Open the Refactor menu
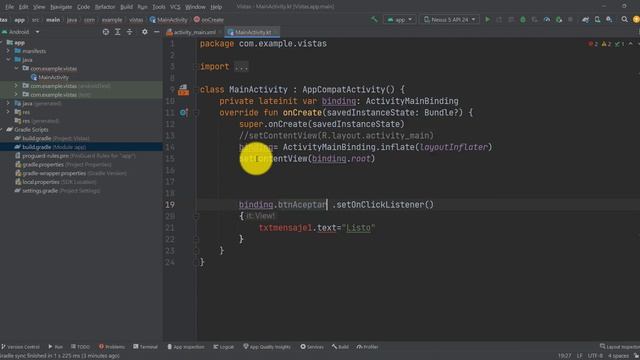The image size is (640, 360). click(105, 7)
